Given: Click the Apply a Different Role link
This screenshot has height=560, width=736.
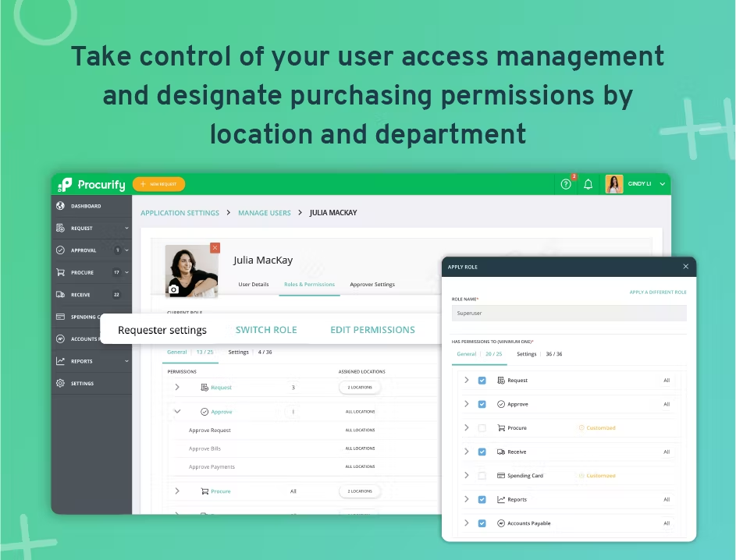Looking at the screenshot, I should click(658, 292).
